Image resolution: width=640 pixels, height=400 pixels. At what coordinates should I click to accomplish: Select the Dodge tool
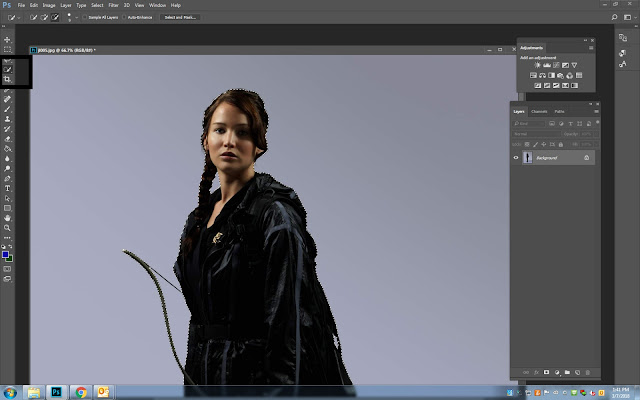click(7, 169)
